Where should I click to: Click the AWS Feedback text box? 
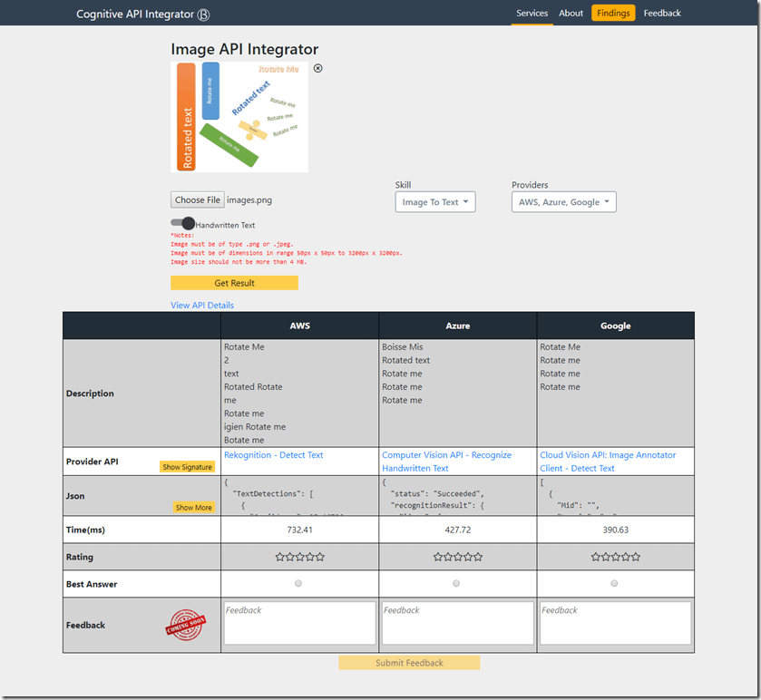299,623
